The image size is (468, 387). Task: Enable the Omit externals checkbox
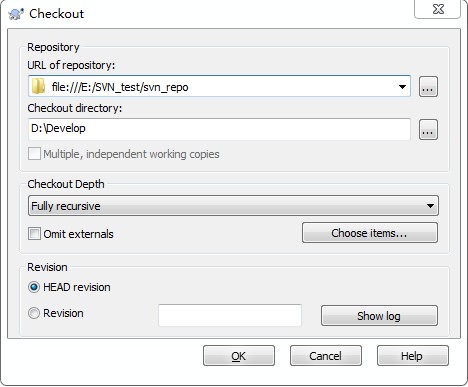(x=34, y=234)
